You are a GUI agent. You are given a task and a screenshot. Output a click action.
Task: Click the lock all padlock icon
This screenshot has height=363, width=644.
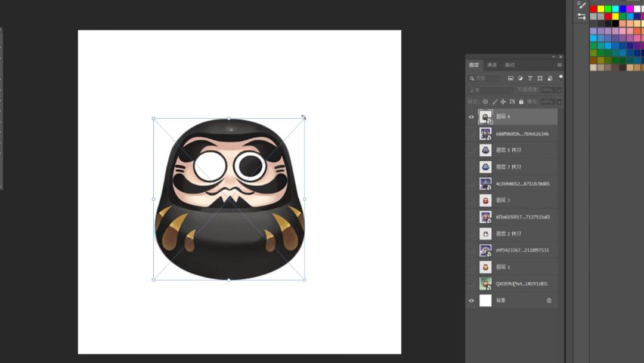click(x=521, y=101)
